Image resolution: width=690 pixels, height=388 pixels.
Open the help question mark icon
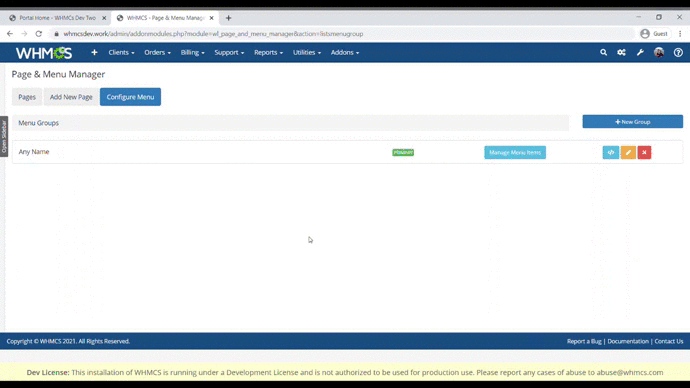point(678,52)
